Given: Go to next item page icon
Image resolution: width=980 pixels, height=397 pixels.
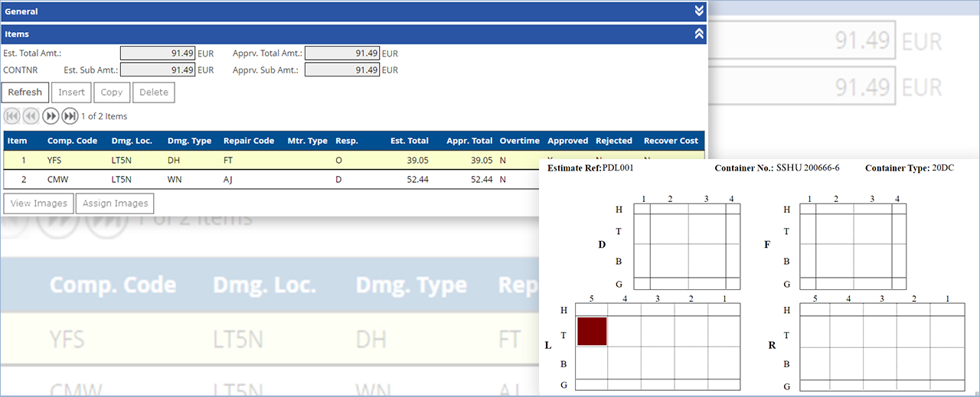Looking at the screenshot, I should (51, 116).
